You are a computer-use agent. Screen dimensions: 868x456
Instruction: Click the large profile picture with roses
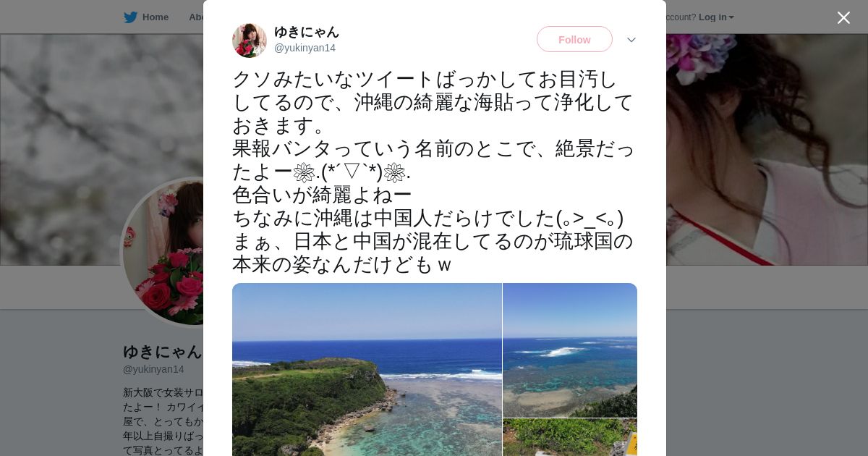click(163, 252)
